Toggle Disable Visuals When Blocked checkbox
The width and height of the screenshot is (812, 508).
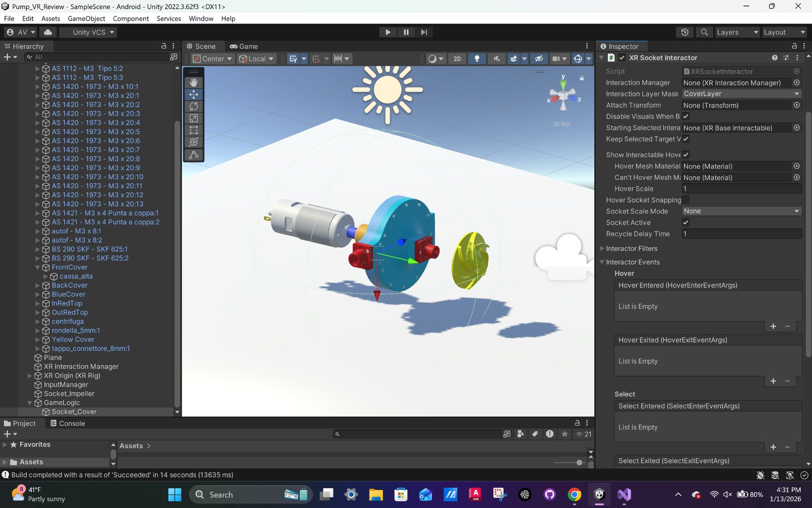click(x=686, y=116)
